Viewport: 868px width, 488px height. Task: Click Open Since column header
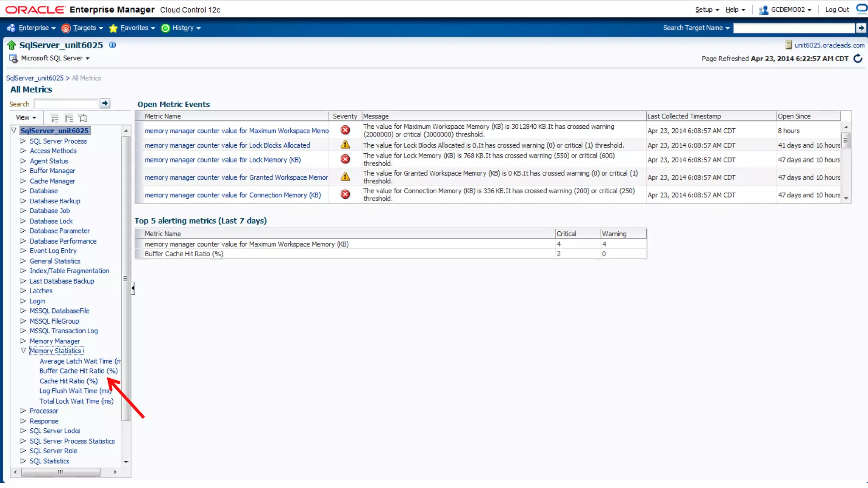pyautogui.click(x=808, y=116)
